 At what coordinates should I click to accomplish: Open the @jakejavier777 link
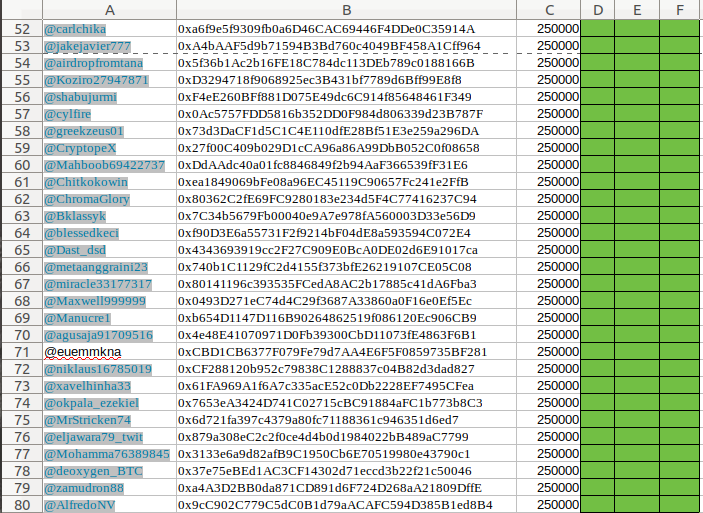pos(87,46)
